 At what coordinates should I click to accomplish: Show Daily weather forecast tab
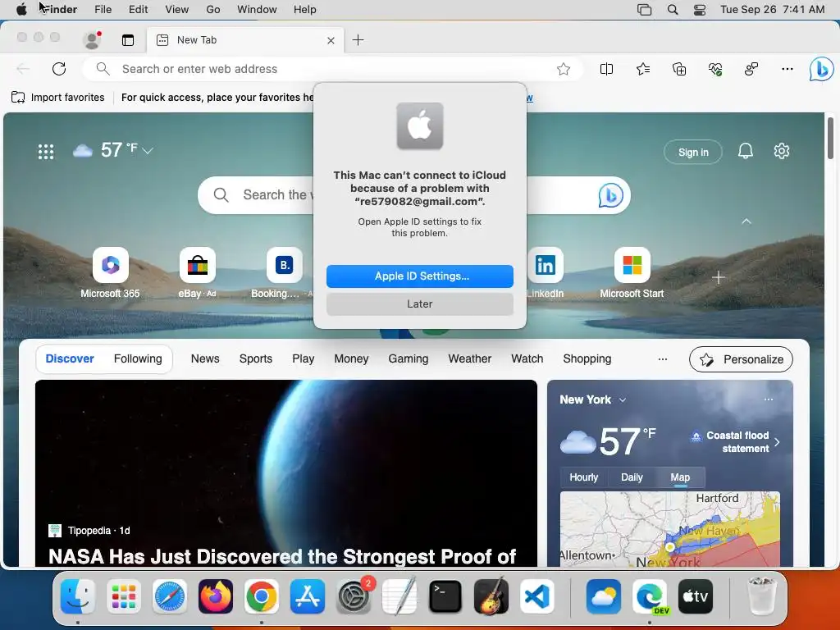click(632, 477)
